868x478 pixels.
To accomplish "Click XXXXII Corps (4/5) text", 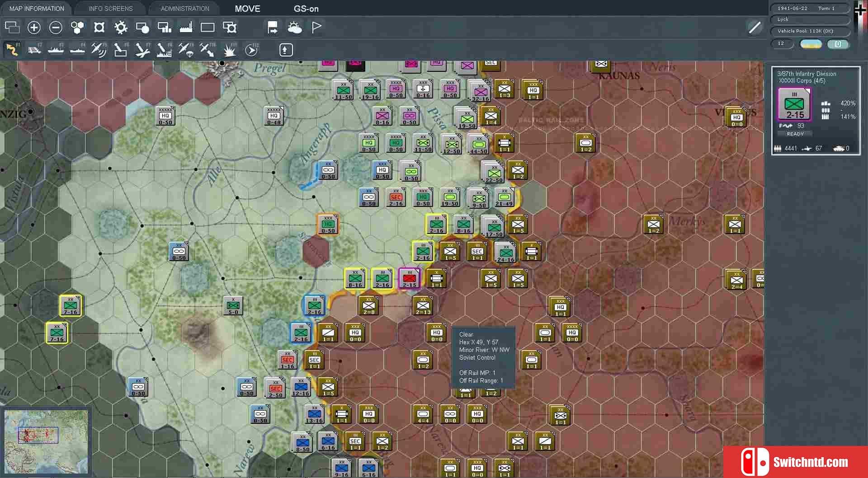I will pos(802,81).
